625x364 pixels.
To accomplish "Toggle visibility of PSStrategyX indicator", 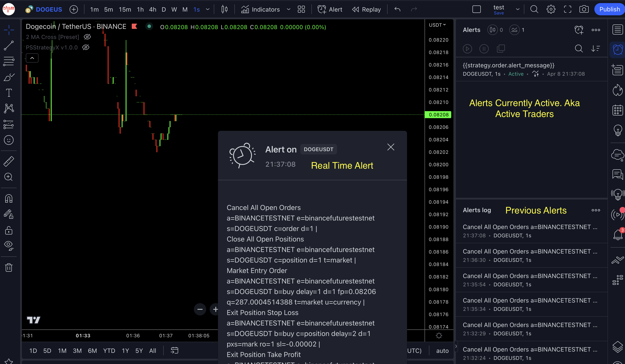I will tap(86, 47).
